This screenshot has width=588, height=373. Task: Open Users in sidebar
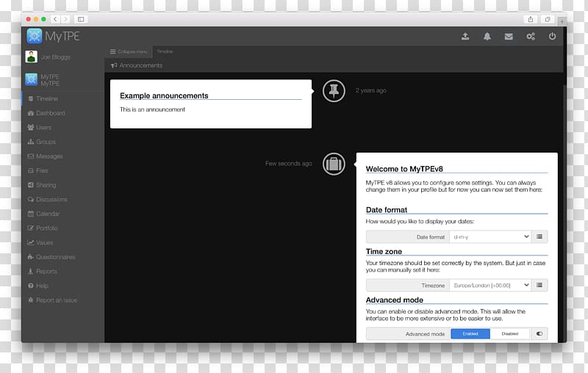point(40,127)
